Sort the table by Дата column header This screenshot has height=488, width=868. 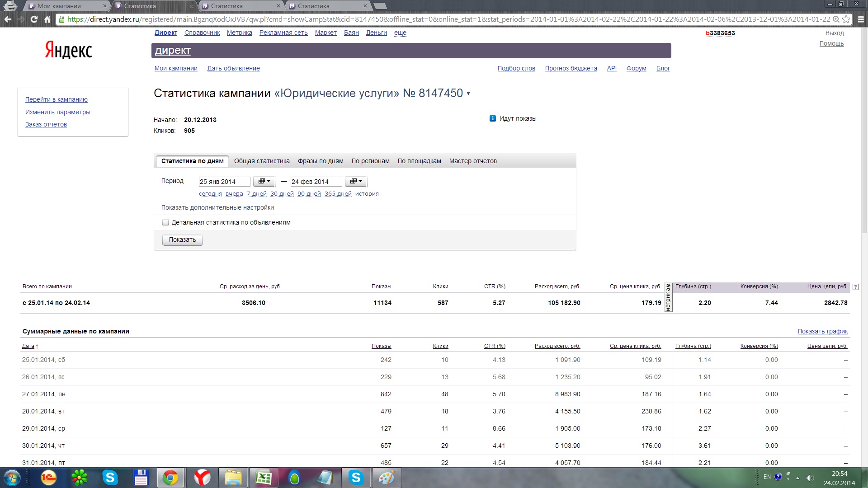(28, 346)
